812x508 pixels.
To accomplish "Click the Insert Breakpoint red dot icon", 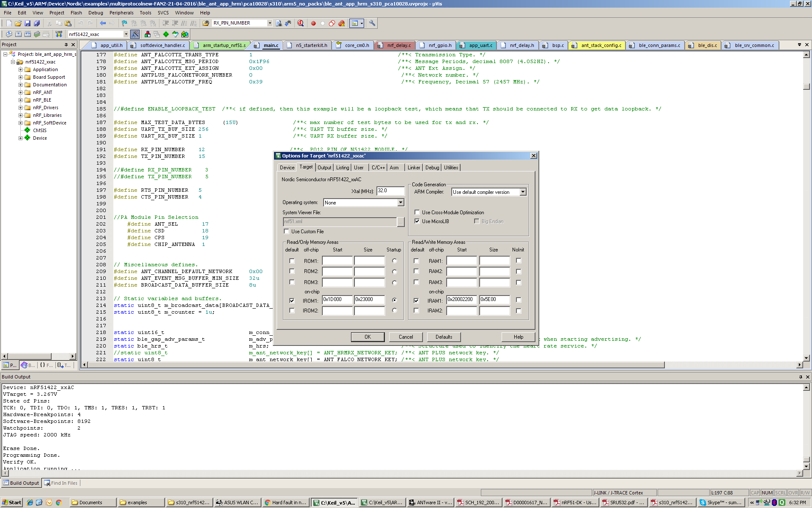I will [x=313, y=23].
